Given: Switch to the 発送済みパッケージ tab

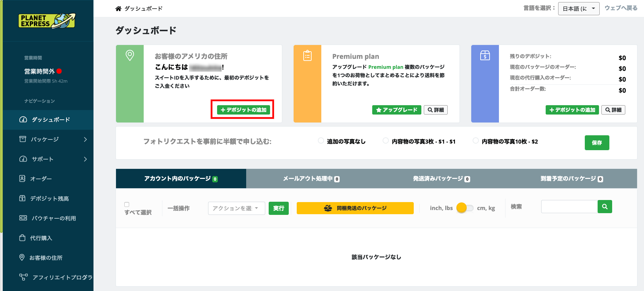Looking at the screenshot, I should (441, 179).
